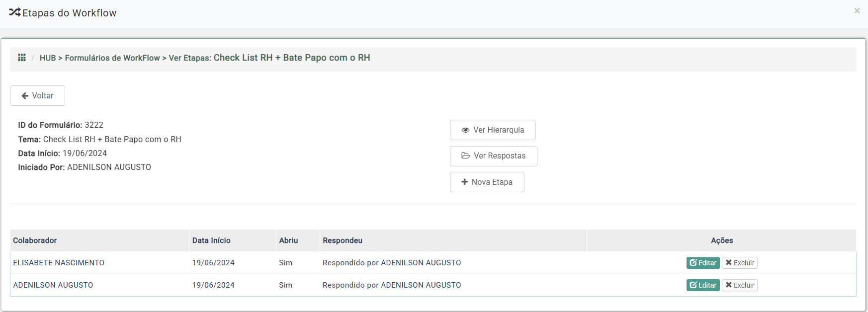Delete the ADENILSON AUGUSTO row
Viewport: 868px width, 312px height.
[x=740, y=285]
